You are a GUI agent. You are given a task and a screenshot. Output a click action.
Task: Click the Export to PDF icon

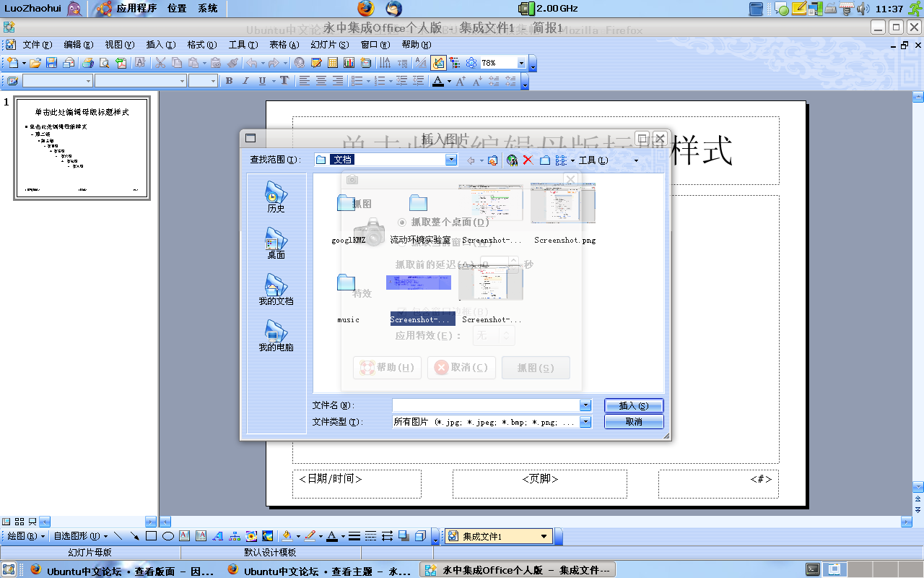(121, 63)
